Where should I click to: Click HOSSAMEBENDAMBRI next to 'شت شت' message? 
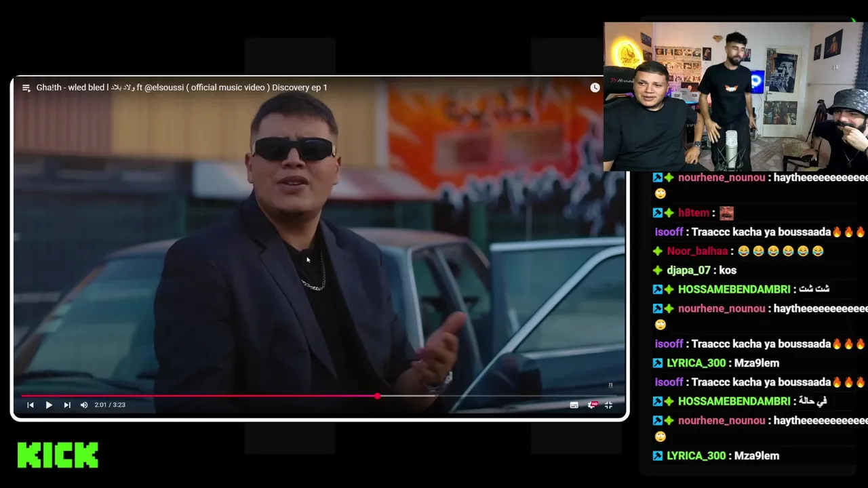point(734,289)
